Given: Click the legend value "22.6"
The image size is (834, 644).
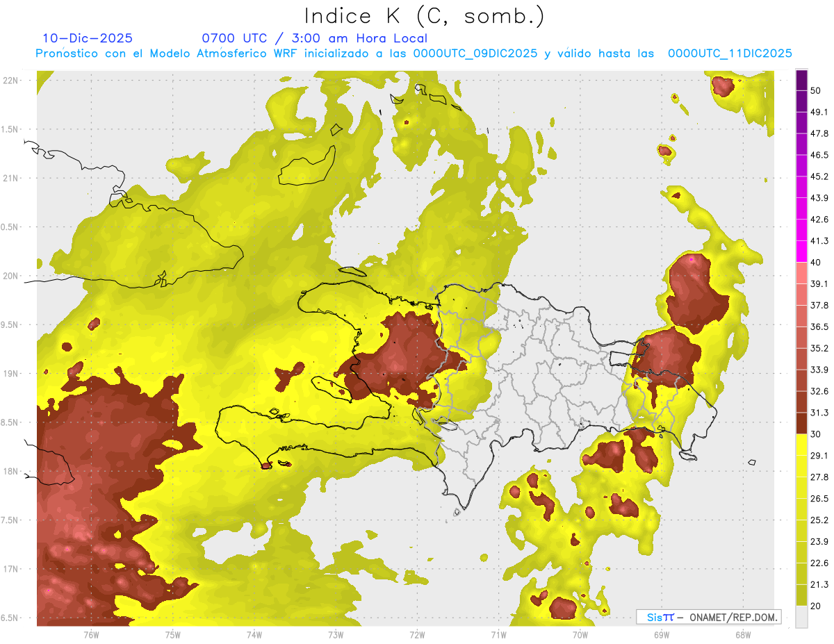Looking at the screenshot, I should tap(819, 563).
